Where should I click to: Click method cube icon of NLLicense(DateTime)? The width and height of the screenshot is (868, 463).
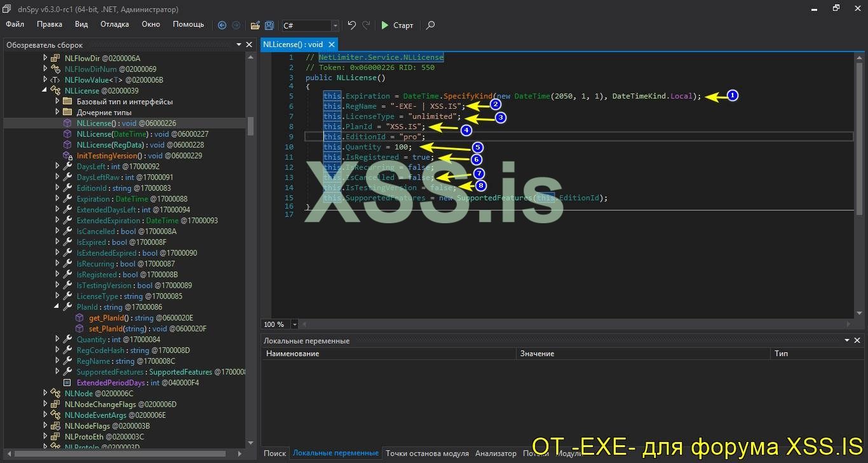click(x=67, y=134)
